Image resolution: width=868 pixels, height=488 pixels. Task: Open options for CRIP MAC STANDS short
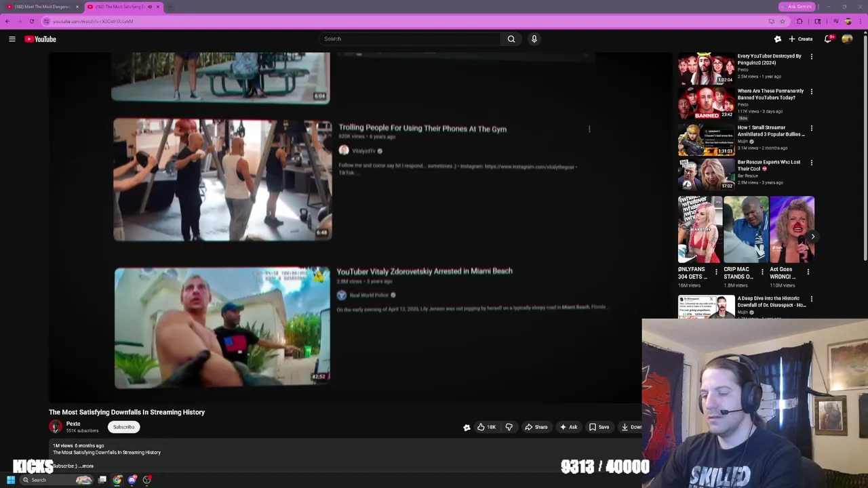click(762, 272)
